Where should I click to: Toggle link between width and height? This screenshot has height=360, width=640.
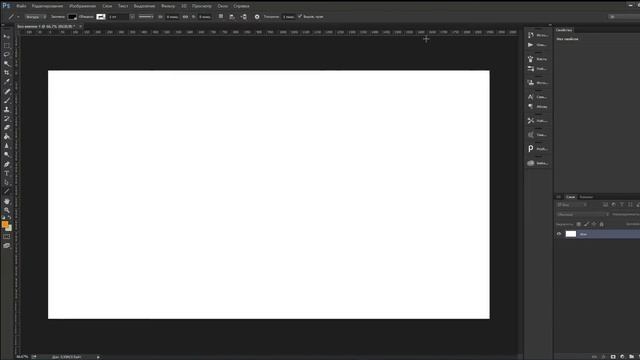tap(185, 17)
